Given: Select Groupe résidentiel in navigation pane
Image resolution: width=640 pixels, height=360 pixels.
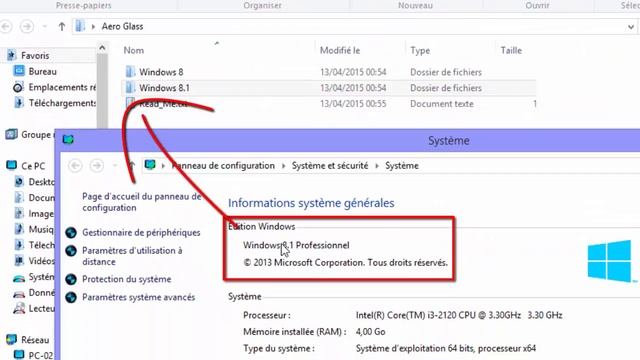Looking at the screenshot, I should pyautogui.click(x=38, y=135).
